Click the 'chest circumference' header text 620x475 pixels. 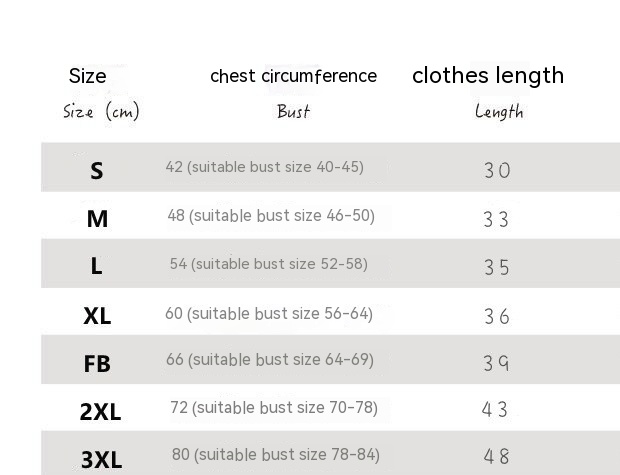click(x=293, y=76)
